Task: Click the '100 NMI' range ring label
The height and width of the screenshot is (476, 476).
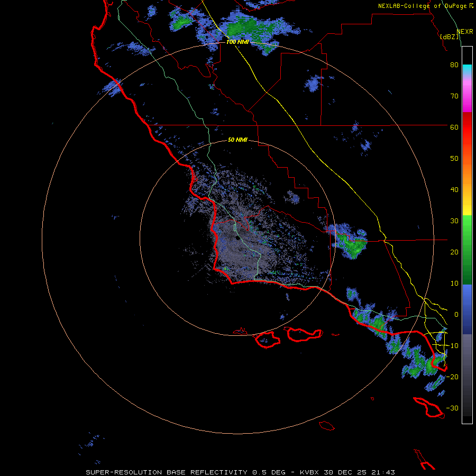Action: point(237,42)
